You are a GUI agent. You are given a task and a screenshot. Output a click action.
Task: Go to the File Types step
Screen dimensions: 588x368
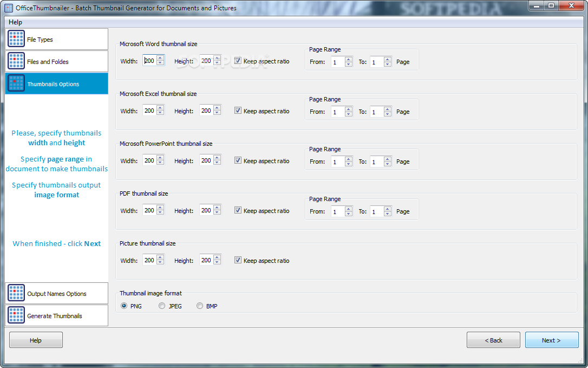pyautogui.click(x=57, y=39)
